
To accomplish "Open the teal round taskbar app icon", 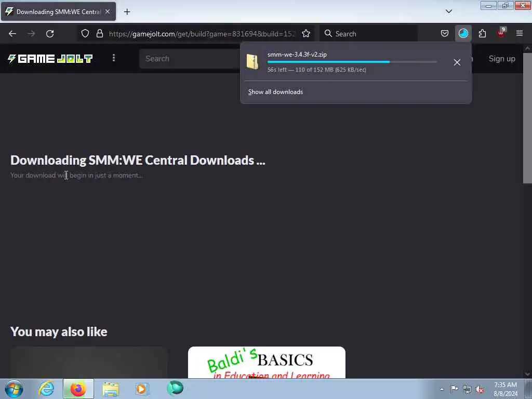I will pyautogui.click(x=175, y=388).
